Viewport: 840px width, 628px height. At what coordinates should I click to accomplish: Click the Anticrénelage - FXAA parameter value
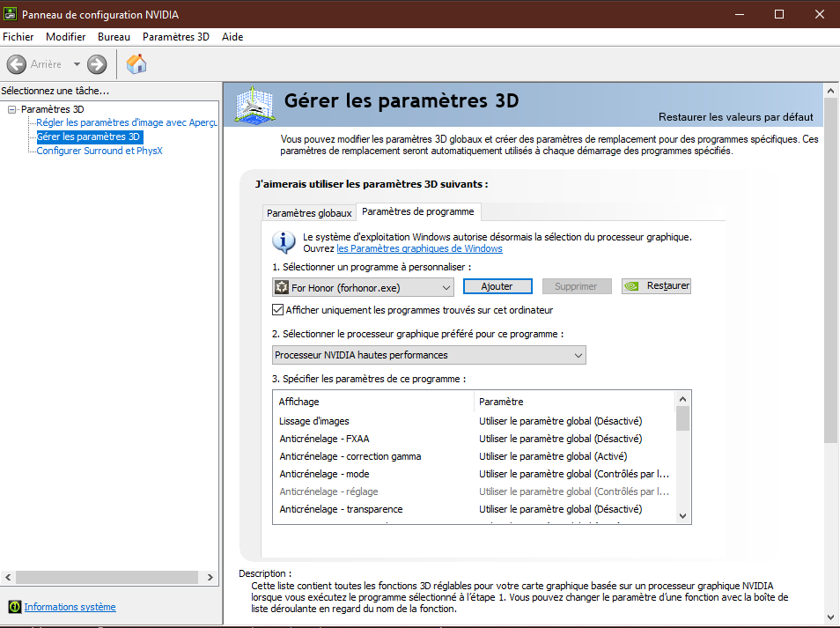tap(560, 439)
